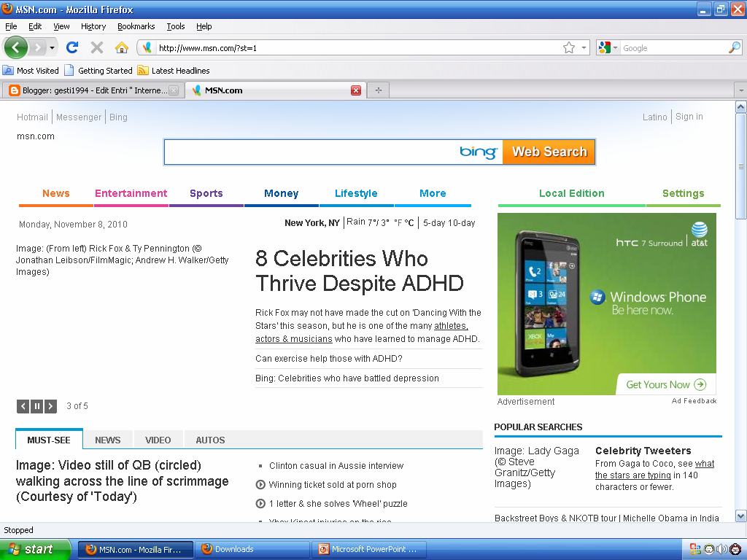Click the MSN site icon in the address bar
Viewport: 747px width, 560px height.
(x=147, y=47)
